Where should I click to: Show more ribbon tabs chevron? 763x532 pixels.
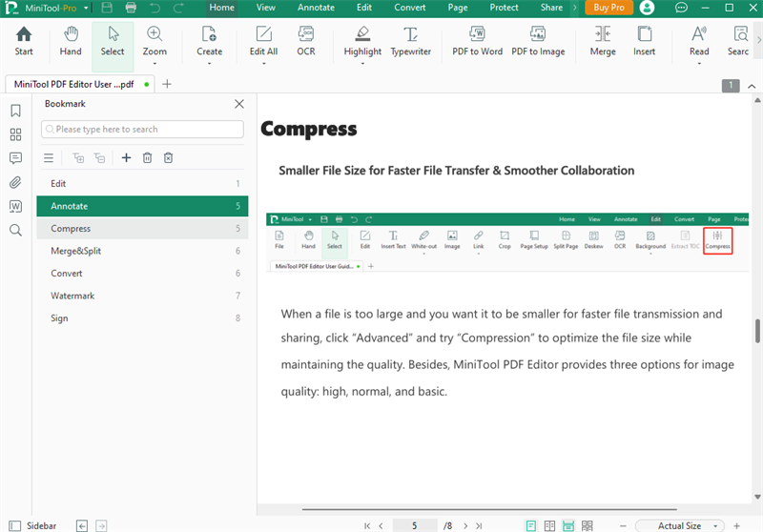click(x=575, y=8)
